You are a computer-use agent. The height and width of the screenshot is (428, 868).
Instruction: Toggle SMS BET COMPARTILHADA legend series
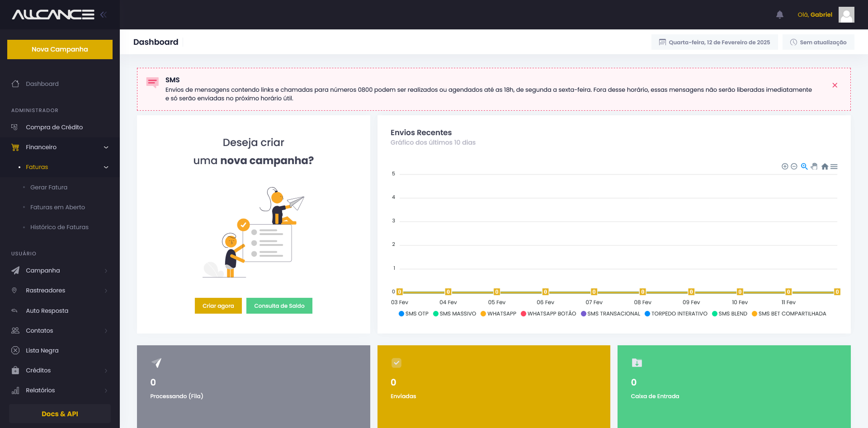coord(789,314)
